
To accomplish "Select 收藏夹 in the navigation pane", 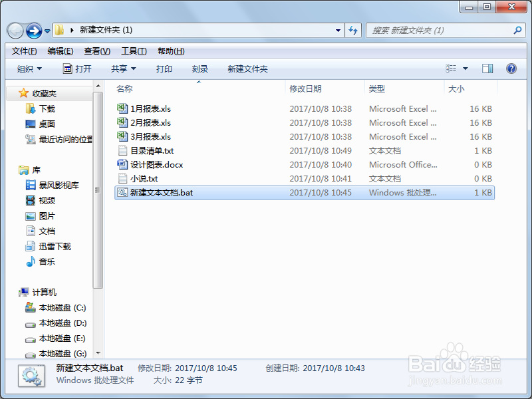I will click(x=44, y=93).
